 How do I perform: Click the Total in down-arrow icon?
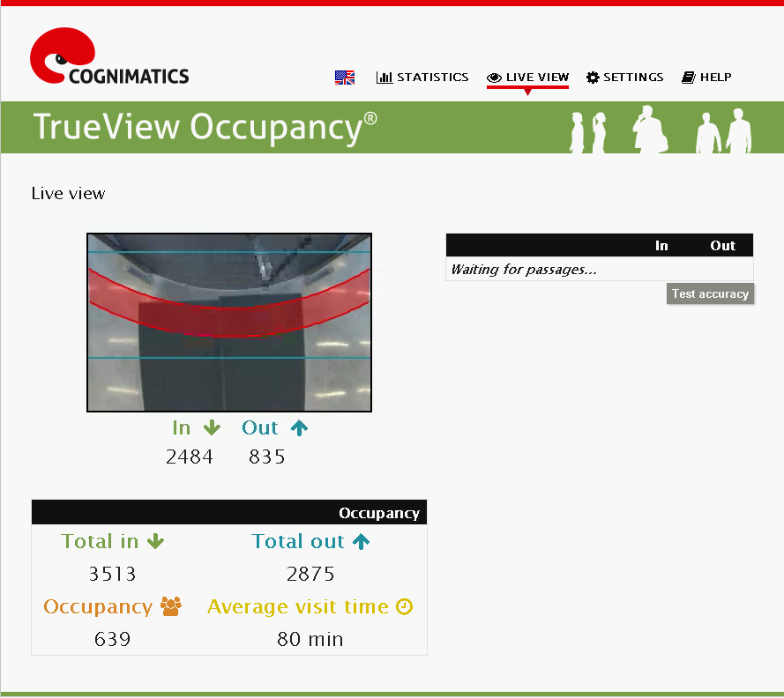[155, 541]
